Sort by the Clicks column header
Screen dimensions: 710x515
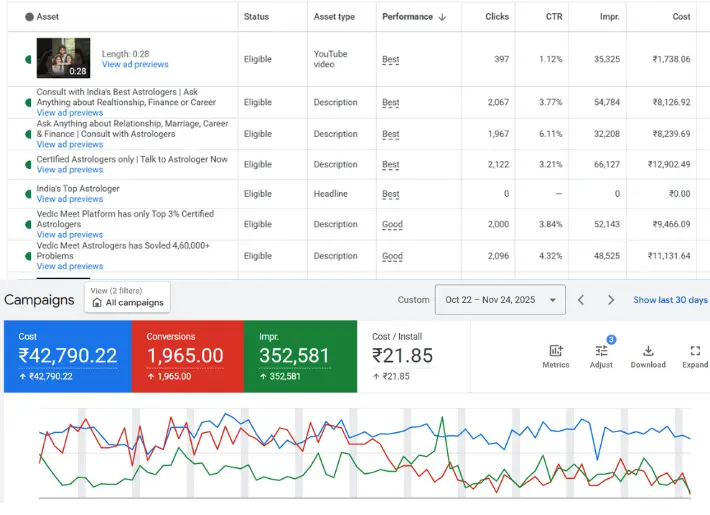(497, 17)
